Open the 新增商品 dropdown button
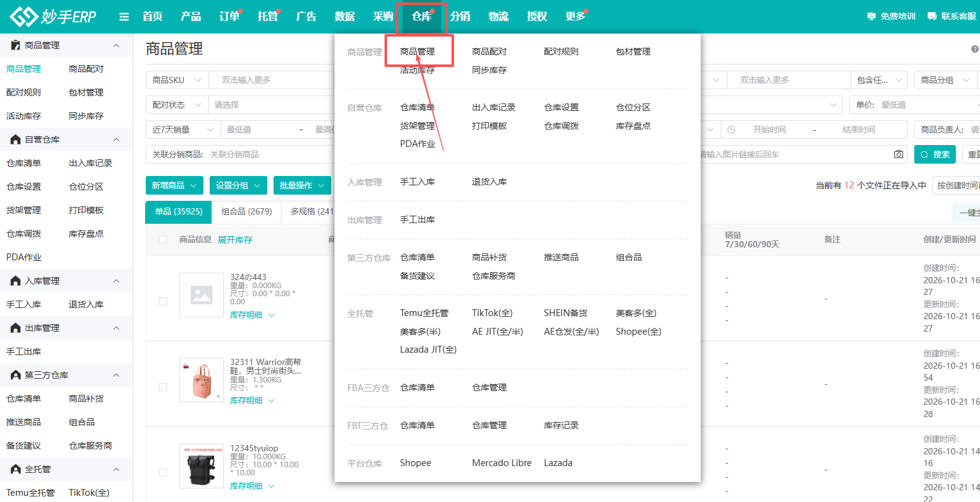This screenshot has height=502, width=980. (174, 185)
